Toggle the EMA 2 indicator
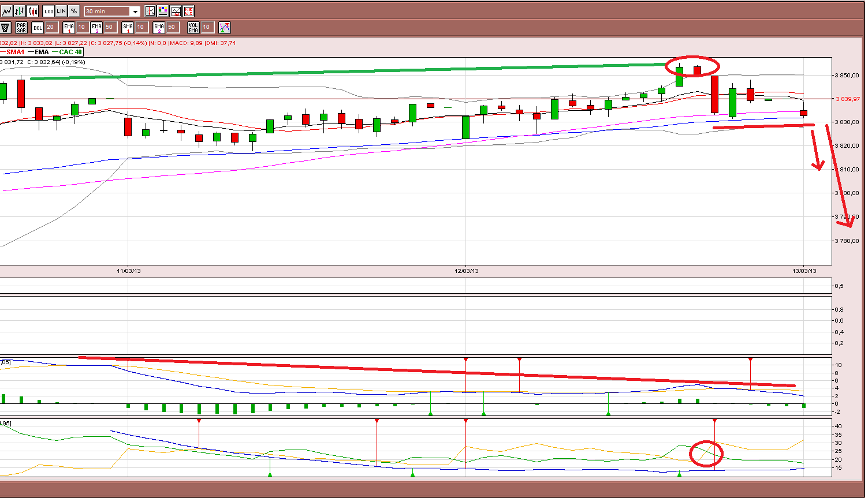868x498 pixels. 96,27
